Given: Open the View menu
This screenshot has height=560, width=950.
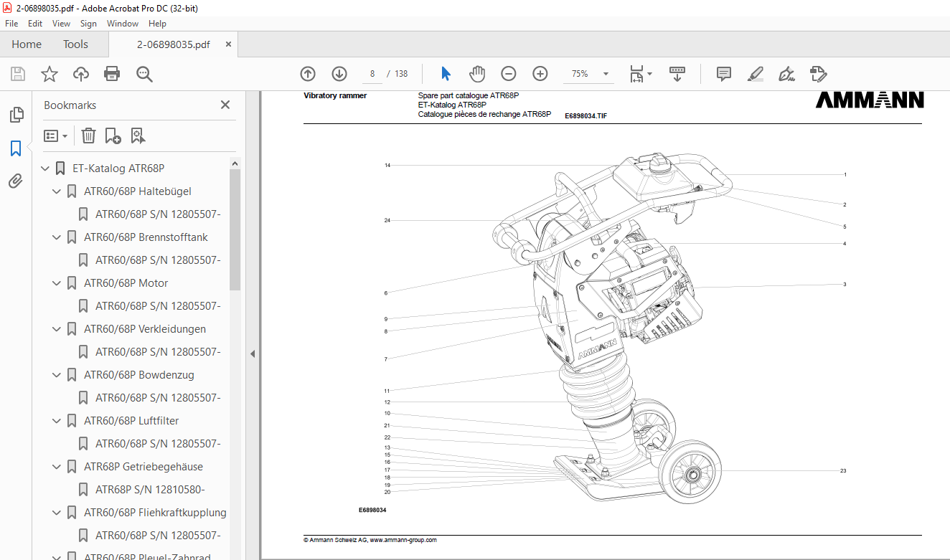Looking at the screenshot, I should [62, 24].
